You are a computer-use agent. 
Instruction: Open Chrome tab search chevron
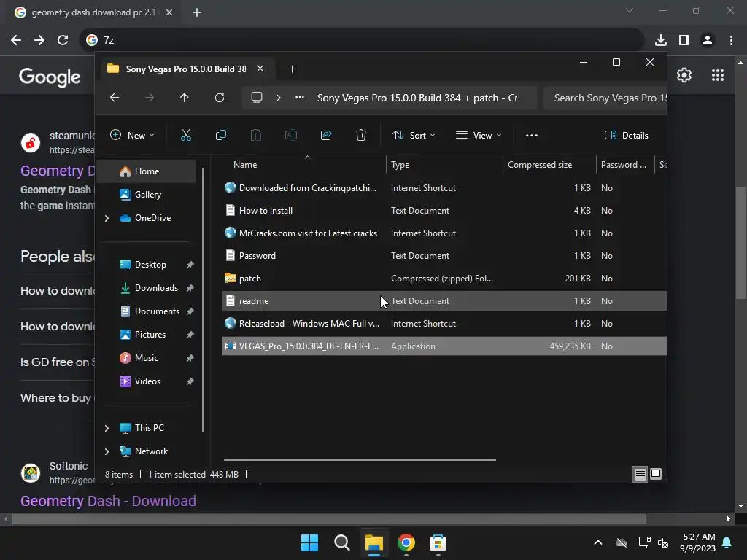[x=630, y=10]
